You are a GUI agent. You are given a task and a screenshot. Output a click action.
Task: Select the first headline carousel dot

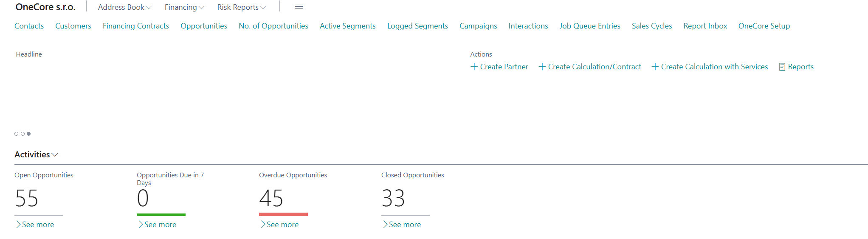(x=17, y=134)
